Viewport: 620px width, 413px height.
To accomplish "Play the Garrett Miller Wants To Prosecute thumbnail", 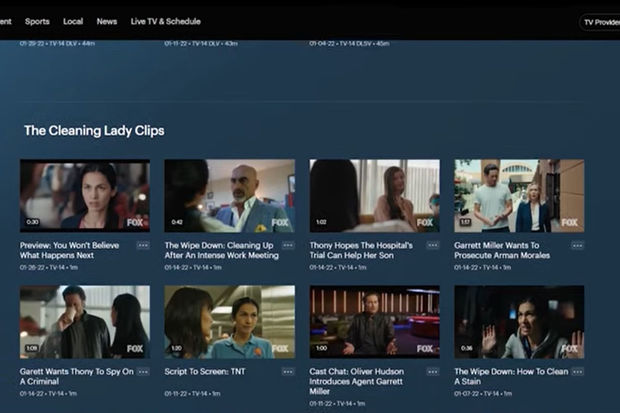I will (519, 196).
